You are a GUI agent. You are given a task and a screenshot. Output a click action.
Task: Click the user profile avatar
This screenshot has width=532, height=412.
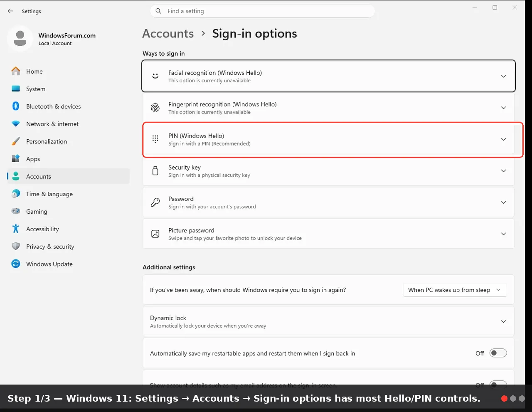20,38
